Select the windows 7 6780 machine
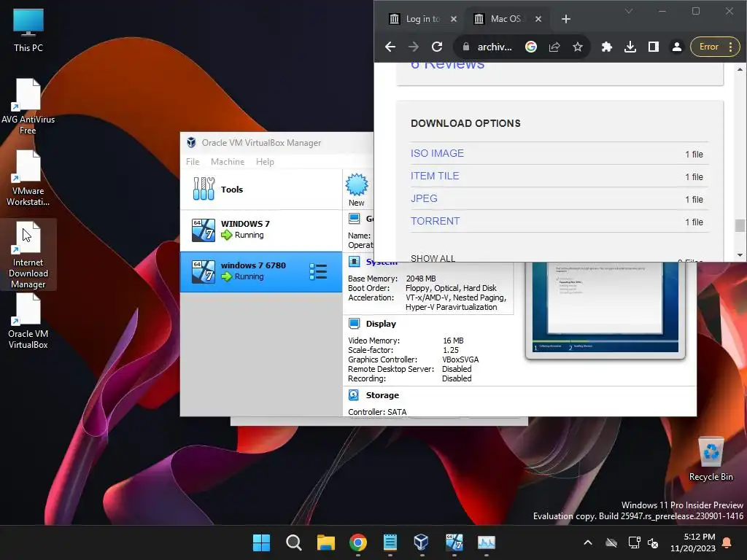Viewport: 747px width, 560px height. coord(261,271)
